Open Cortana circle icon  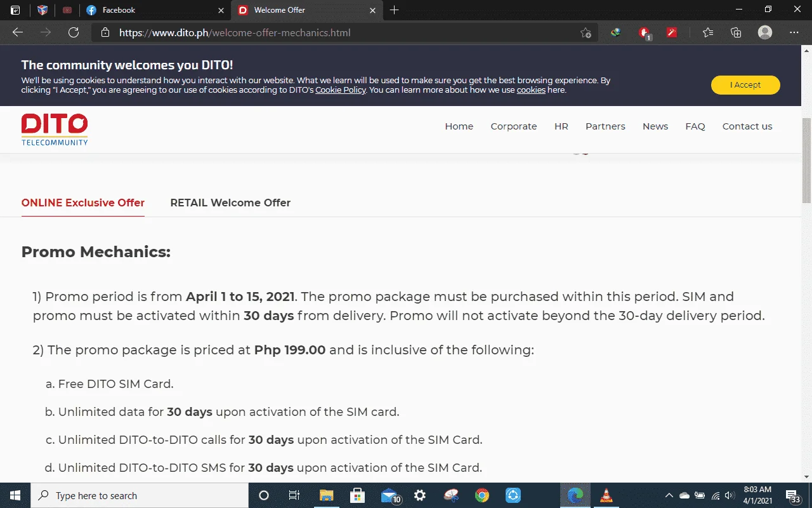pyautogui.click(x=265, y=495)
